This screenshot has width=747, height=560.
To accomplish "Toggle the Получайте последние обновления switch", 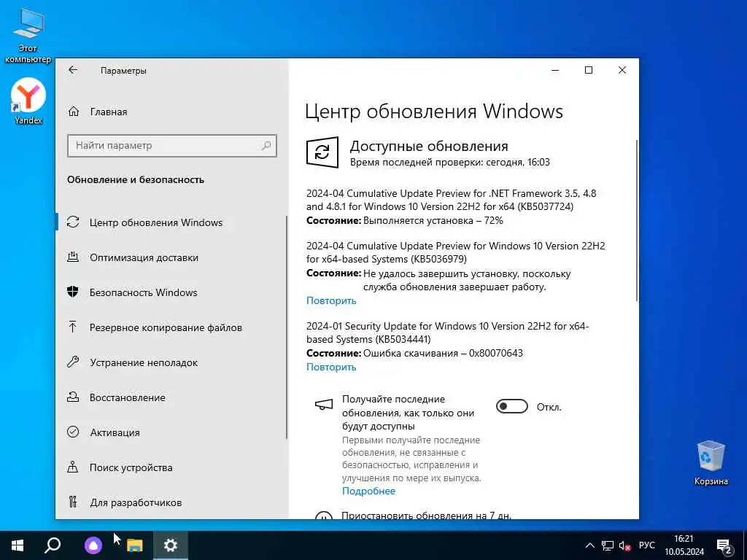I will (511, 406).
